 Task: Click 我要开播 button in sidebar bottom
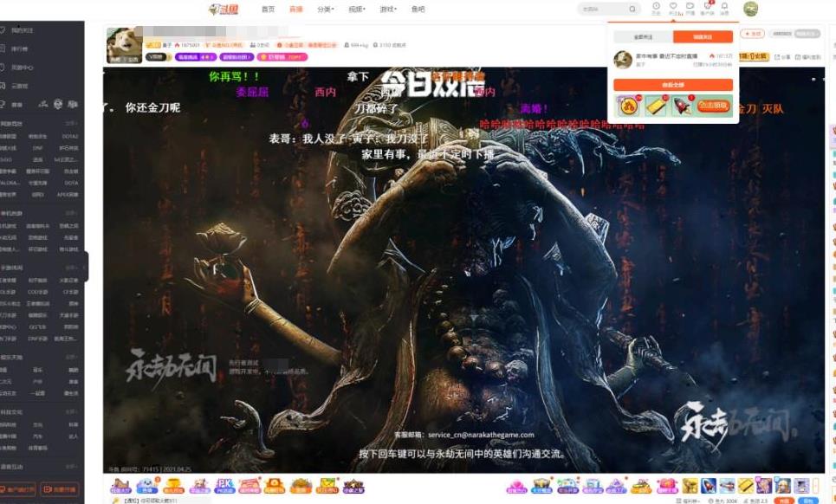pyautogui.click(x=60, y=489)
